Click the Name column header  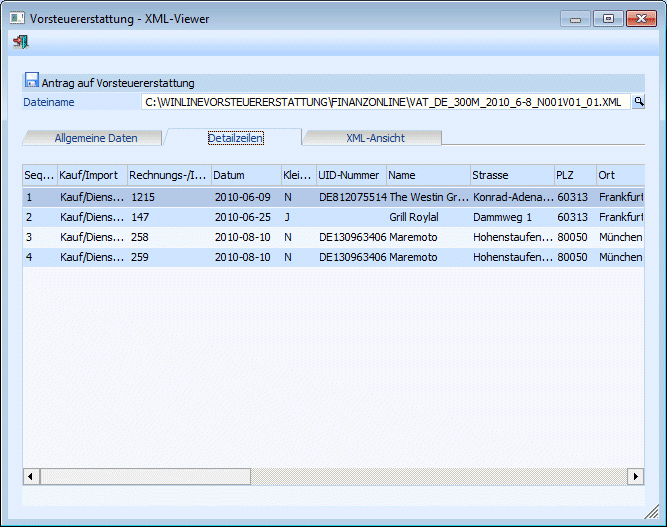click(427, 175)
